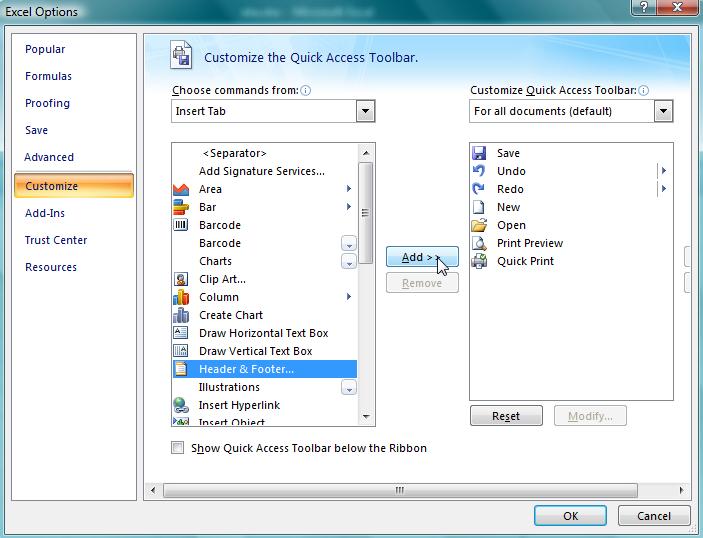This screenshot has width=703, height=538.
Task: Expand the Bar submenu arrow
Action: 349,207
